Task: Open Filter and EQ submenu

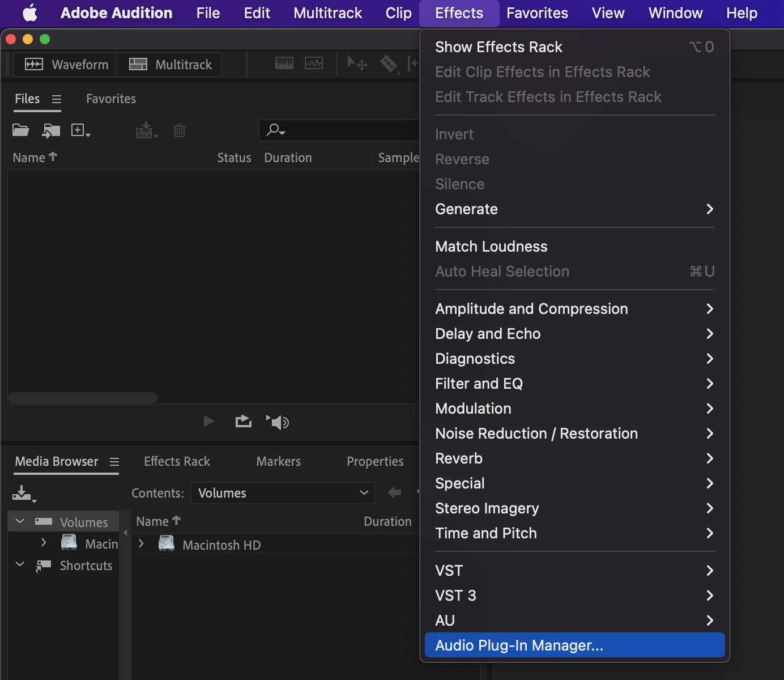Action: (x=574, y=384)
